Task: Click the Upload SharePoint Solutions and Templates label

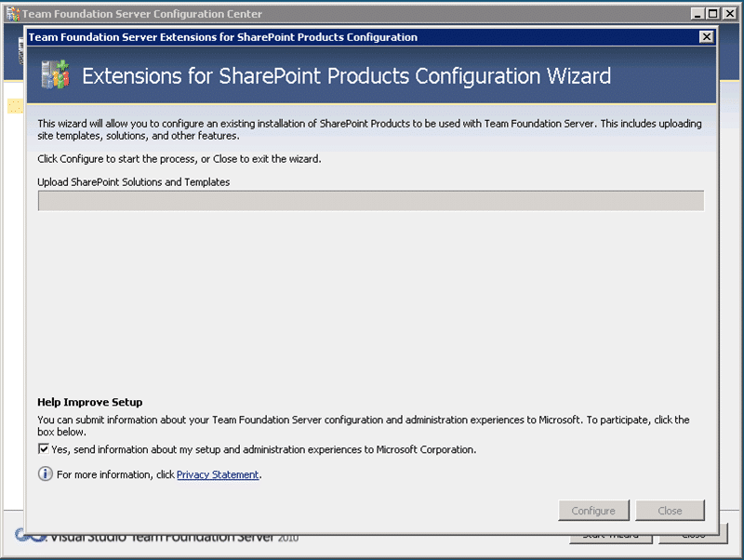Action: tap(133, 182)
